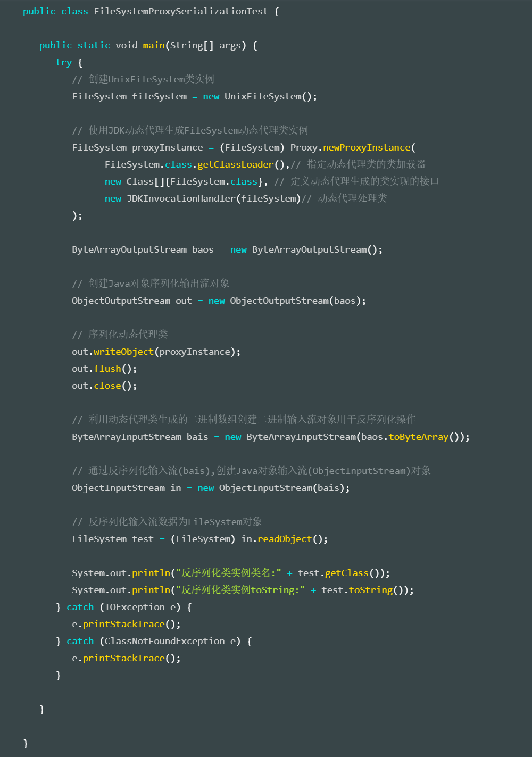Click the static keyword in main declaration
Viewport: 532px width, 757px height.
94,45
